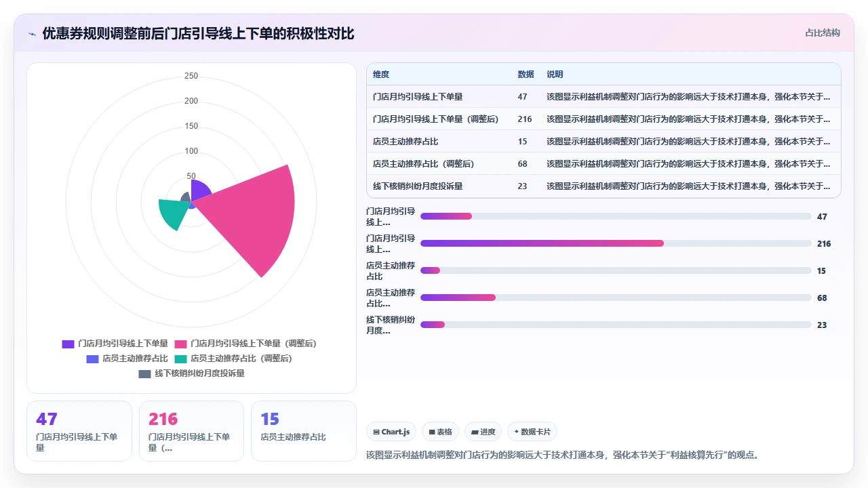Select the table cell 店员主动推荐占比（调整后）
Screen dimensions: 868x488
[x=423, y=164]
